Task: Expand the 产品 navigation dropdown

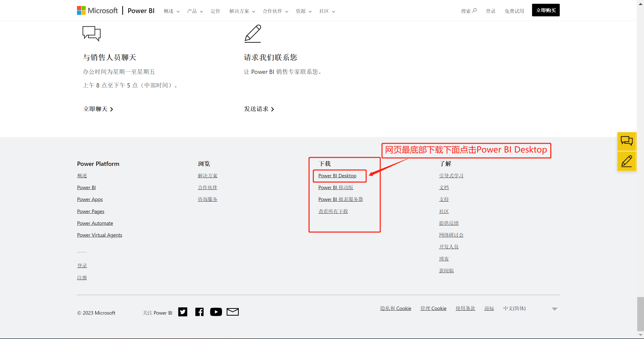Action: click(x=195, y=11)
